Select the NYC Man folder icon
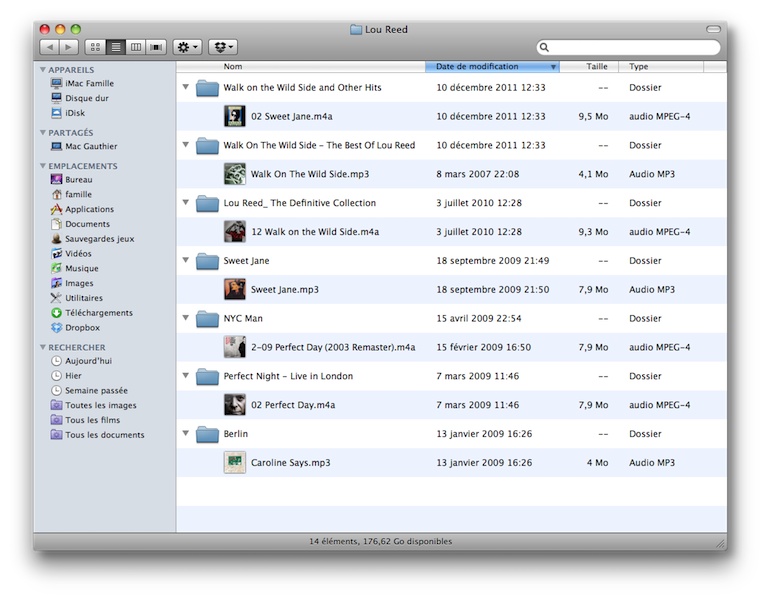This screenshot has height=609, width=773. point(207,319)
